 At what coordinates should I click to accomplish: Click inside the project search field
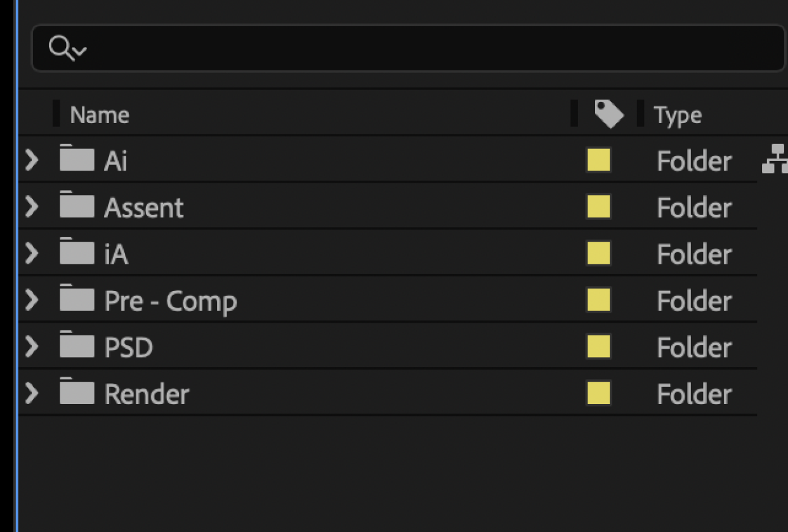pyautogui.click(x=409, y=48)
